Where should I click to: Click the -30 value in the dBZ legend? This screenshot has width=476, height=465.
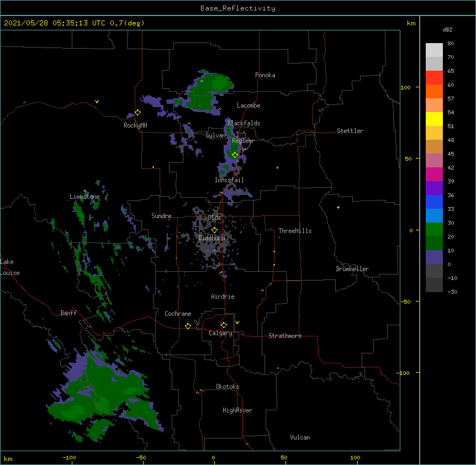tap(452, 292)
